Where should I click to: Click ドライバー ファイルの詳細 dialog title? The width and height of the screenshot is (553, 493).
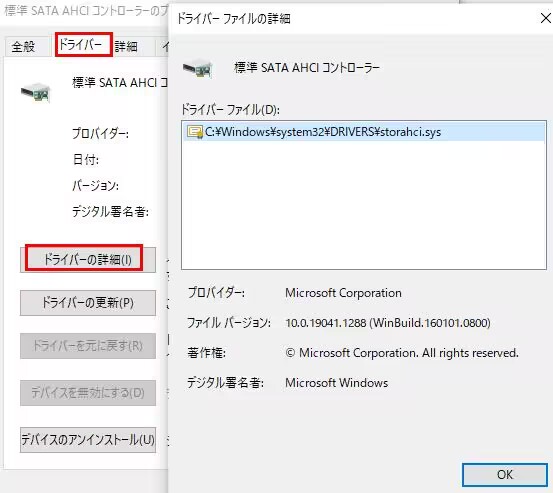(233, 18)
